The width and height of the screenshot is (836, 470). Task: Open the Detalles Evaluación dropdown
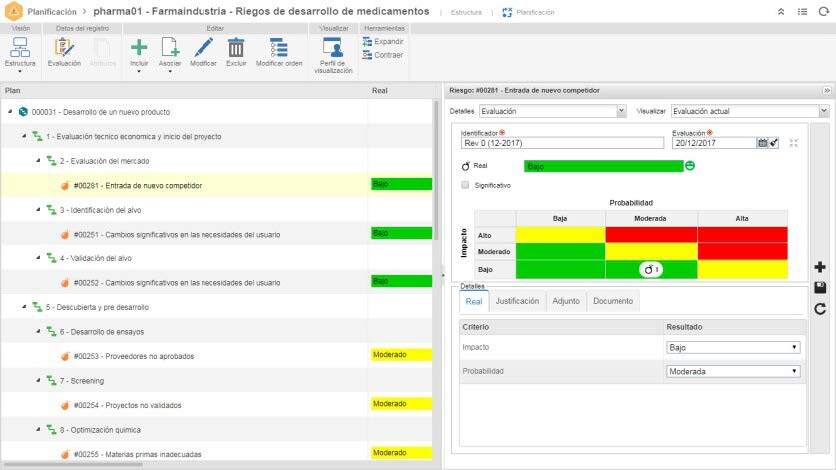[x=552, y=111]
